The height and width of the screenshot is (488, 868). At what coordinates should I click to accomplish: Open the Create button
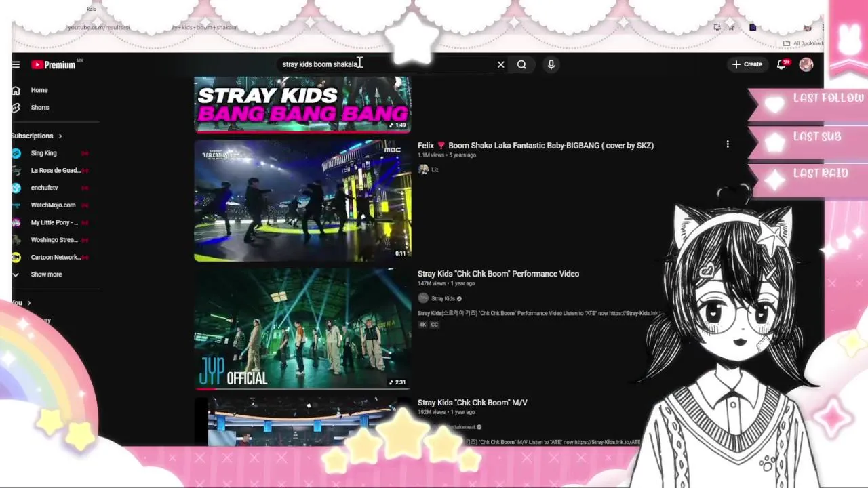click(x=747, y=64)
